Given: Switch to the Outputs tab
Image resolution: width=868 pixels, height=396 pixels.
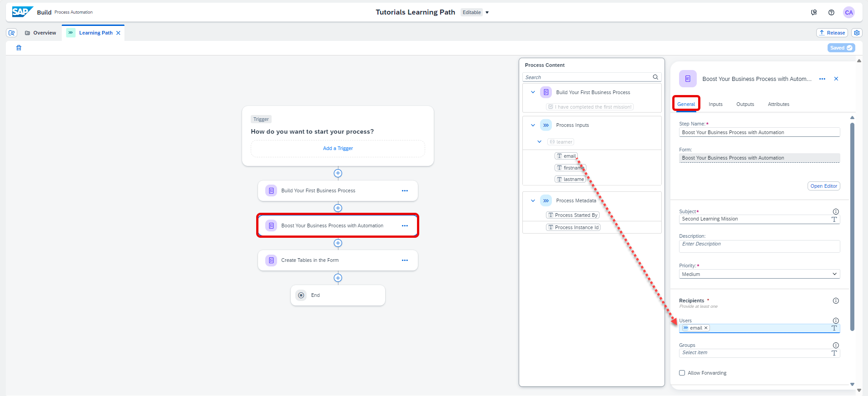Looking at the screenshot, I should (x=745, y=104).
